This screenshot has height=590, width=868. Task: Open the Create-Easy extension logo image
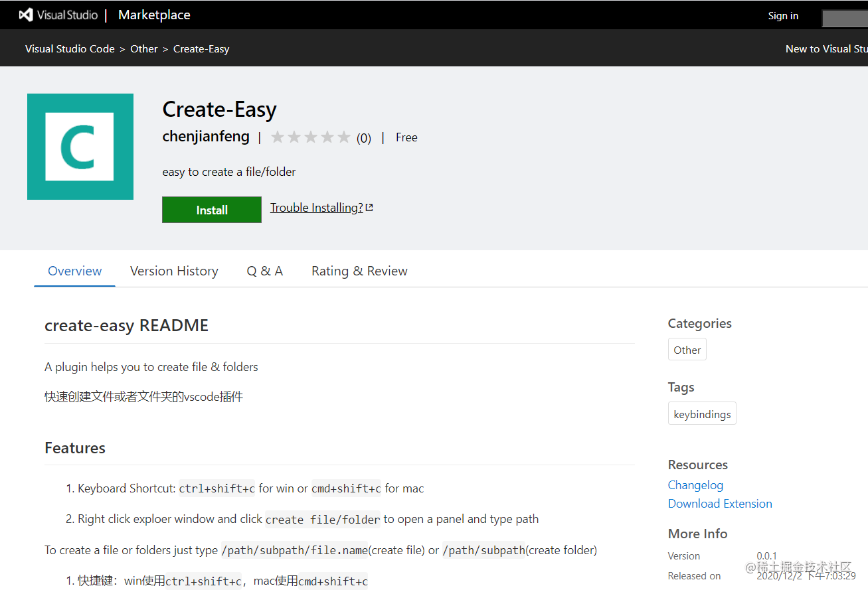click(80, 147)
